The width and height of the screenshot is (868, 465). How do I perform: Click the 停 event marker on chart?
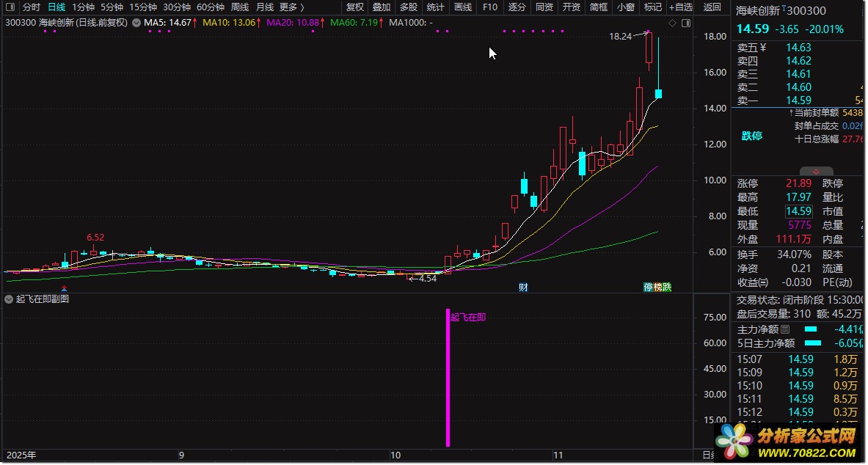[648, 288]
